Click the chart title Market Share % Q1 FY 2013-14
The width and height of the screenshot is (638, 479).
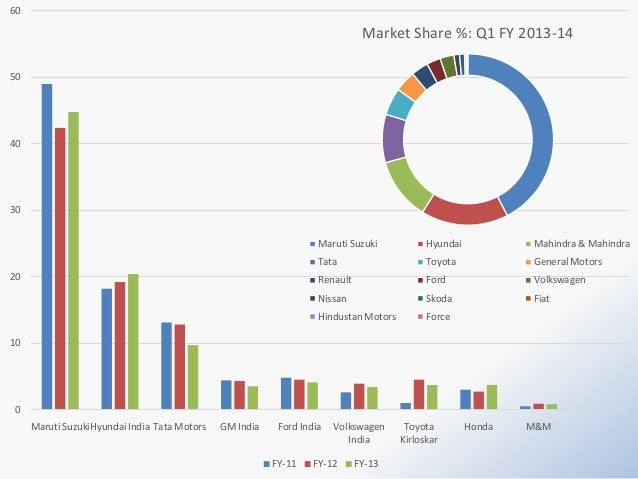467,33
